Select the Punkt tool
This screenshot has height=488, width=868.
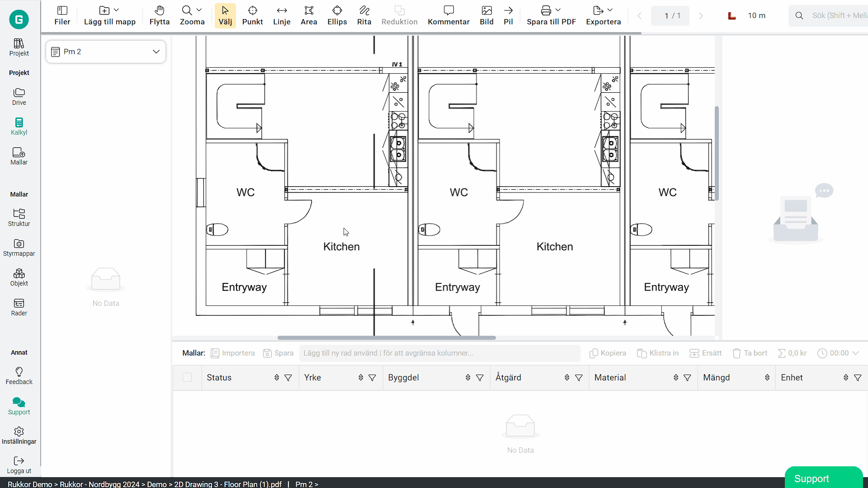click(252, 16)
